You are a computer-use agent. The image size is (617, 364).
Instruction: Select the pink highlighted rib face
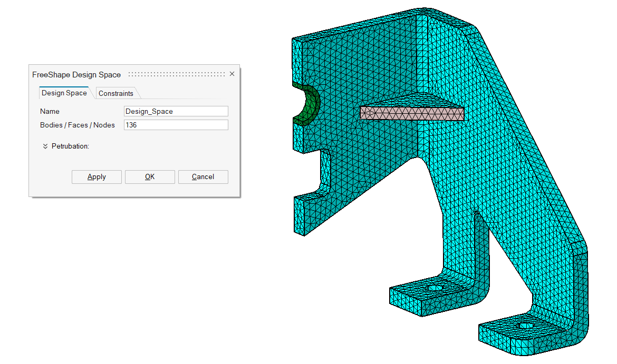(x=411, y=113)
